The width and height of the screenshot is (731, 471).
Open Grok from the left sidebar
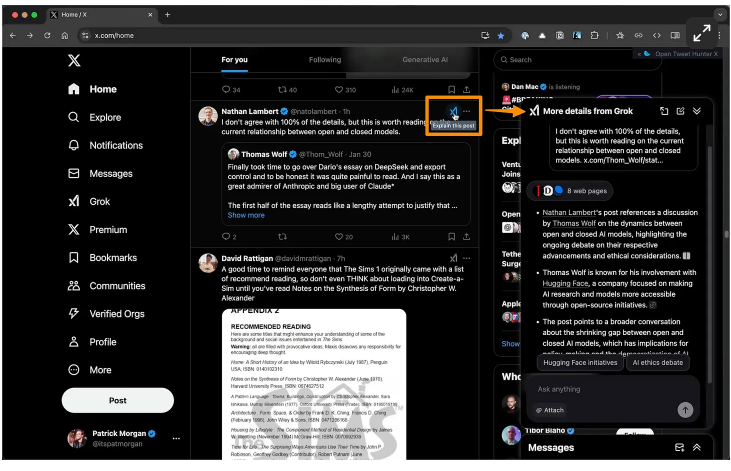pyautogui.click(x=89, y=201)
